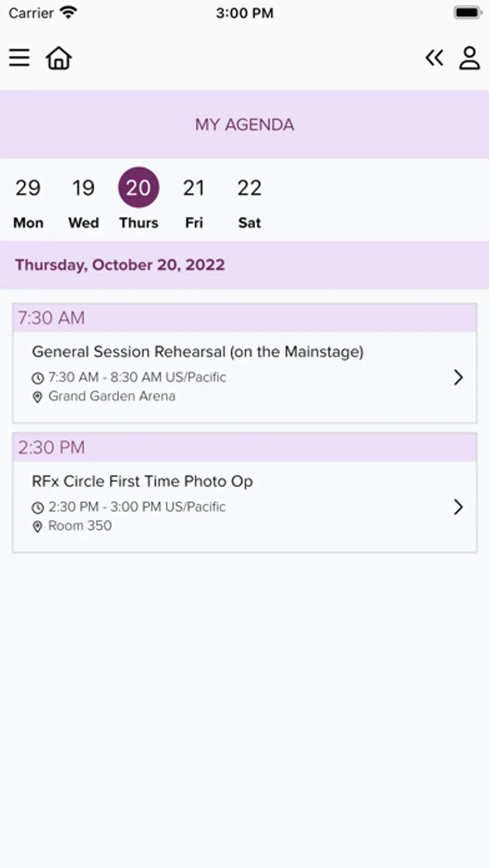The image size is (489, 868).
Task: Switch to Saturday the 22nd
Action: 249,199
